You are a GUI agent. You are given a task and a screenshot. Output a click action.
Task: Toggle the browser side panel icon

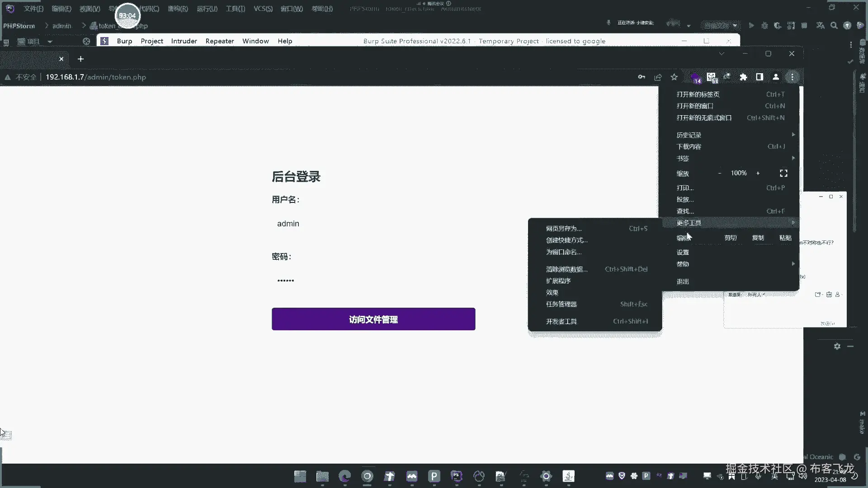tap(759, 77)
